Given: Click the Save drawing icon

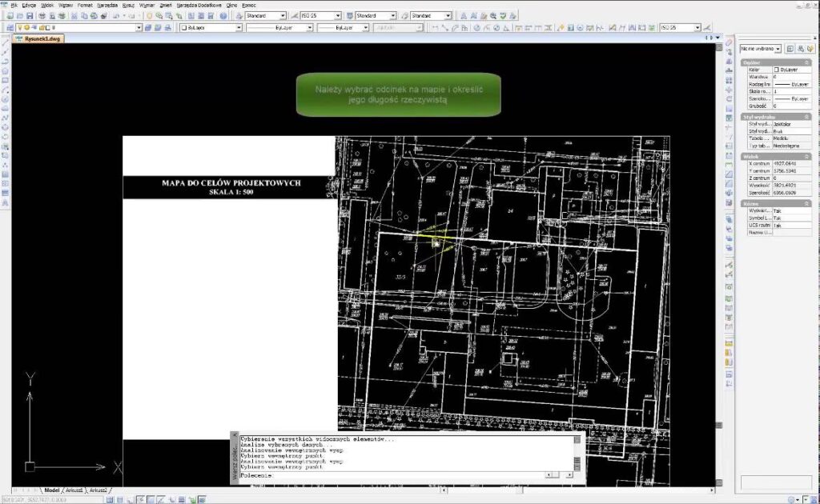Looking at the screenshot, I should (x=30, y=15).
